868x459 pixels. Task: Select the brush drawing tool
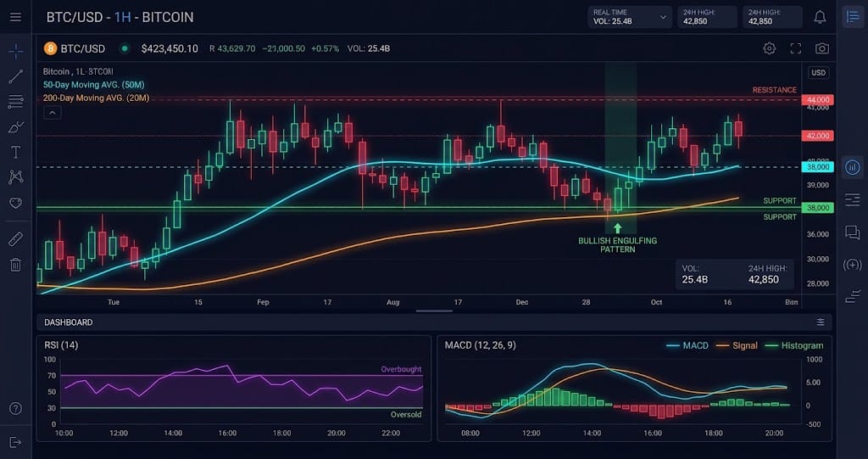pos(15,127)
